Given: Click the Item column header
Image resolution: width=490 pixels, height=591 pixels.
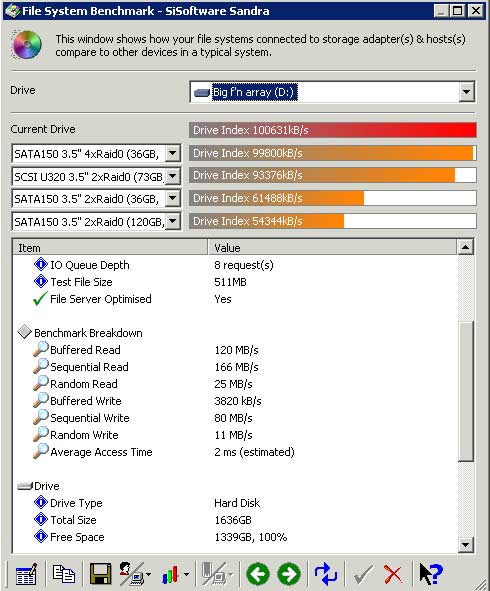Looking at the screenshot, I should coord(110,248).
